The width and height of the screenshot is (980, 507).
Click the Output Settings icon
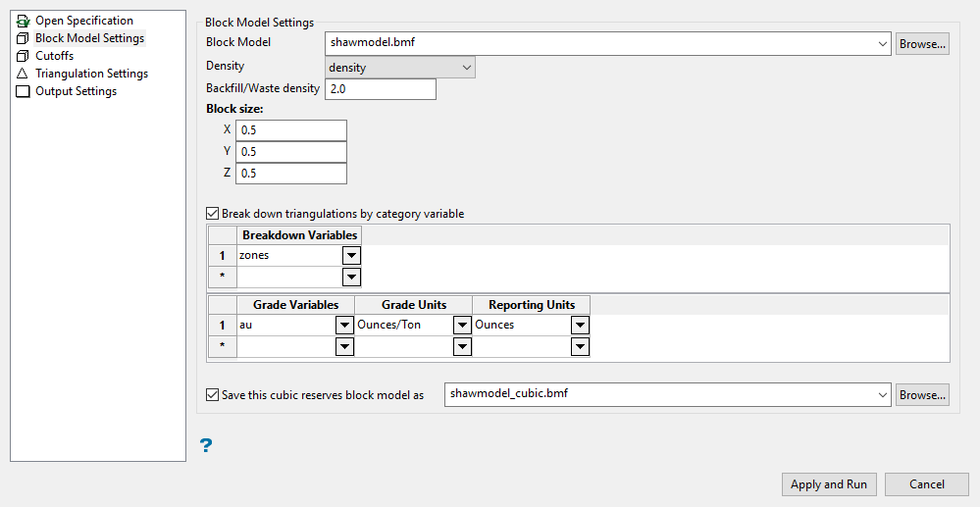[24, 91]
